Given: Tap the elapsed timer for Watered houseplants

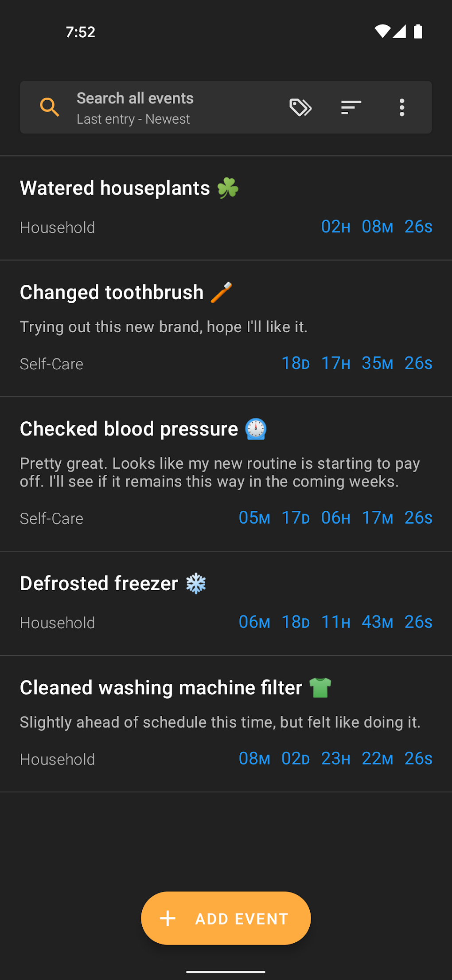Looking at the screenshot, I should [377, 227].
